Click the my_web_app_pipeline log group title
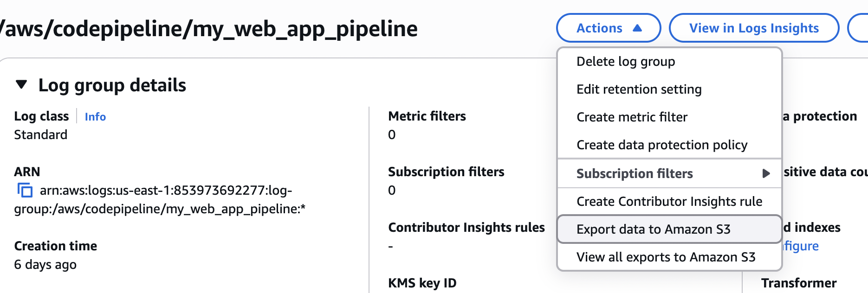This screenshot has width=868, height=293. coord(209,29)
